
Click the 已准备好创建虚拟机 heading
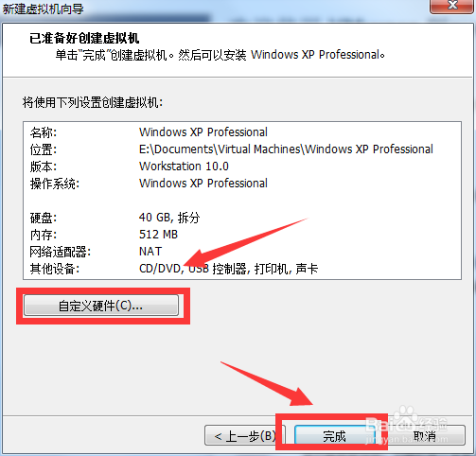(x=84, y=39)
